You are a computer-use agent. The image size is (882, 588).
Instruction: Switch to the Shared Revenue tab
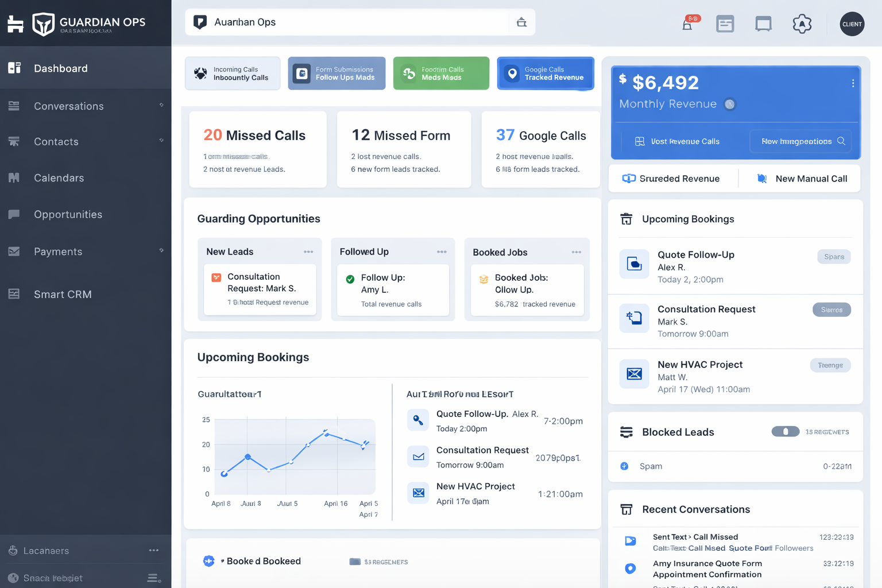pos(673,178)
